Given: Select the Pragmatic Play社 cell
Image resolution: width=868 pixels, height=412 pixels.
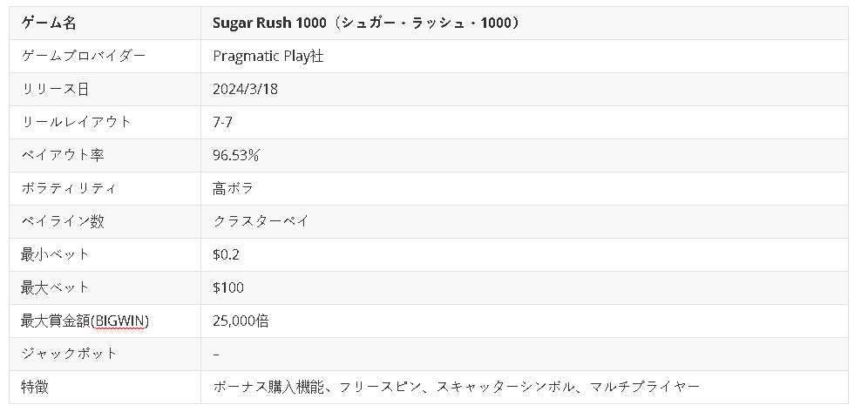Looking at the screenshot, I should click(268, 57).
